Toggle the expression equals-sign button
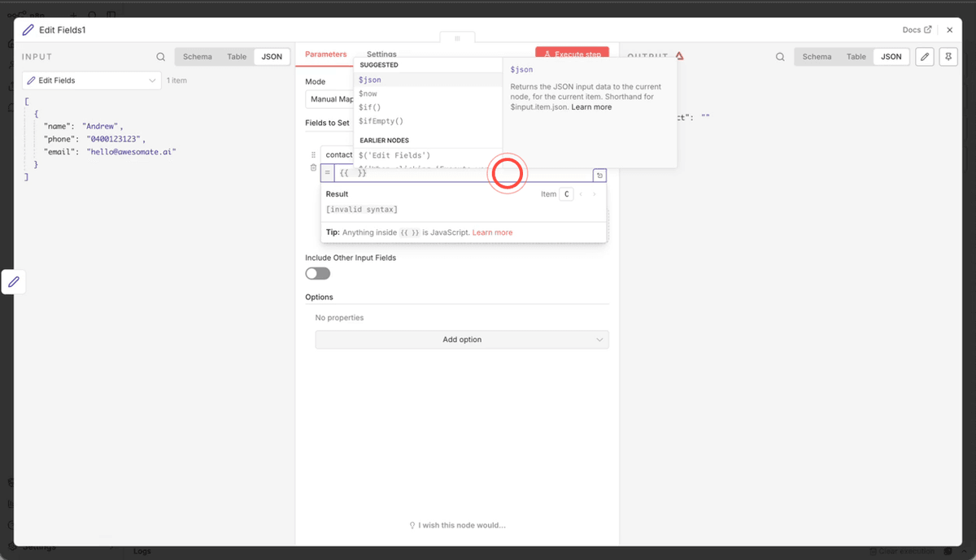Screen dimensions: 976x560 tap(328, 173)
